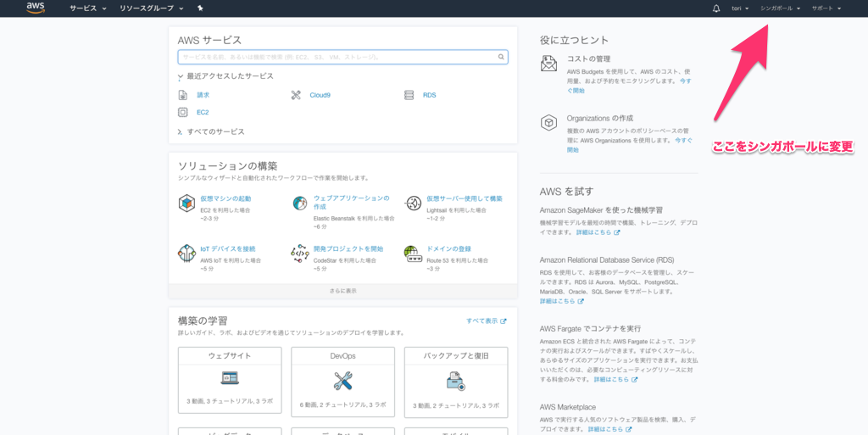Expand the すべてのサービス section
The width and height of the screenshot is (868, 435).
[211, 131]
